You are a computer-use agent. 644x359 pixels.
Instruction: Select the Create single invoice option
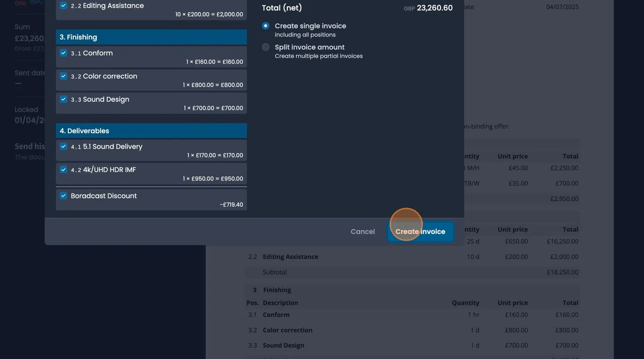click(x=265, y=26)
